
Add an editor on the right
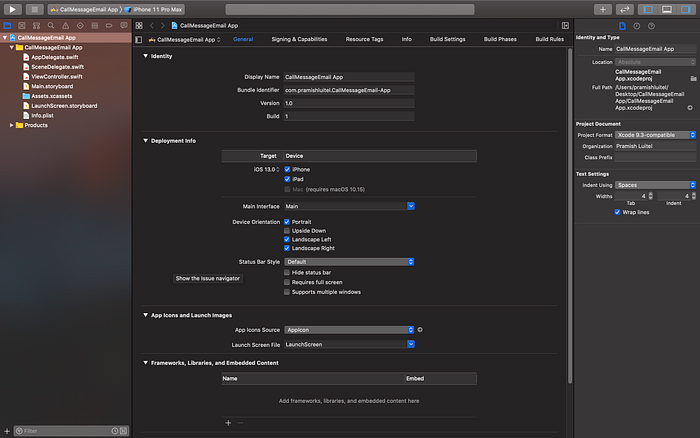pos(565,25)
